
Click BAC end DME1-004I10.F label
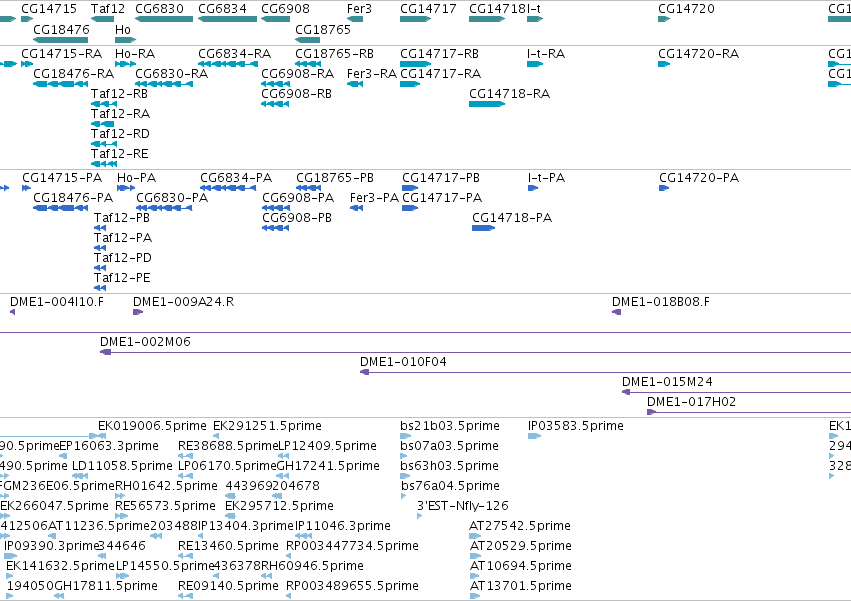pyautogui.click(x=57, y=302)
